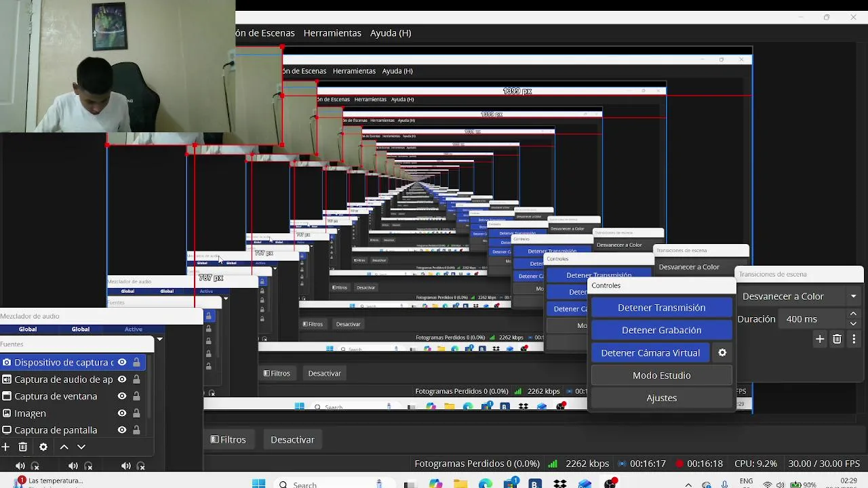Move the source down with the down arrow
Viewport: 868px width, 488px height.
(x=81, y=447)
